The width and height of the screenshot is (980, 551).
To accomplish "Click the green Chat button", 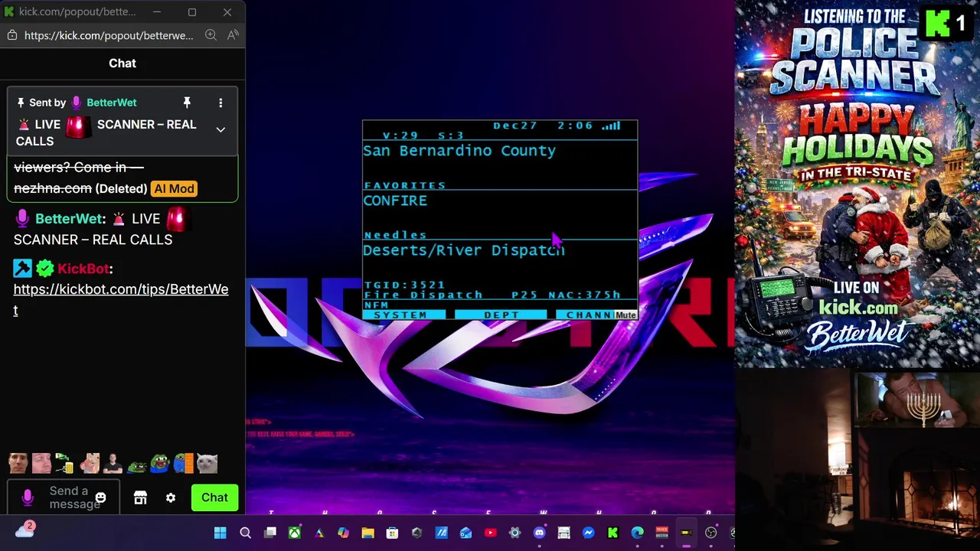I will click(214, 497).
